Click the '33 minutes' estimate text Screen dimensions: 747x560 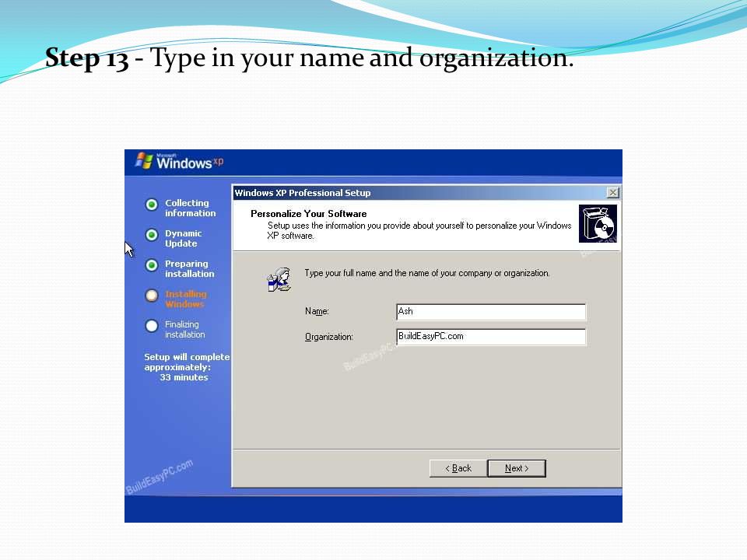[184, 377]
